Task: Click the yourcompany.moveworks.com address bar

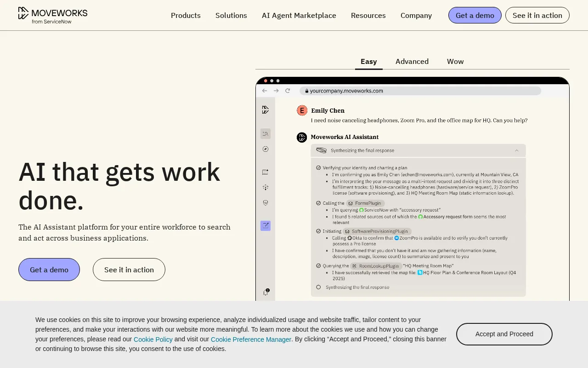Action: tap(420, 91)
